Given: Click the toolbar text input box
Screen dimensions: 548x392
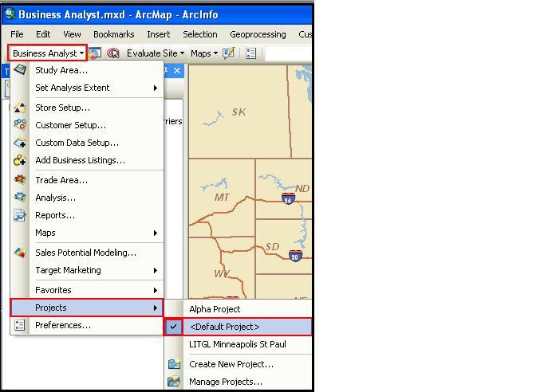Looking at the screenshot, I should 287,53.
